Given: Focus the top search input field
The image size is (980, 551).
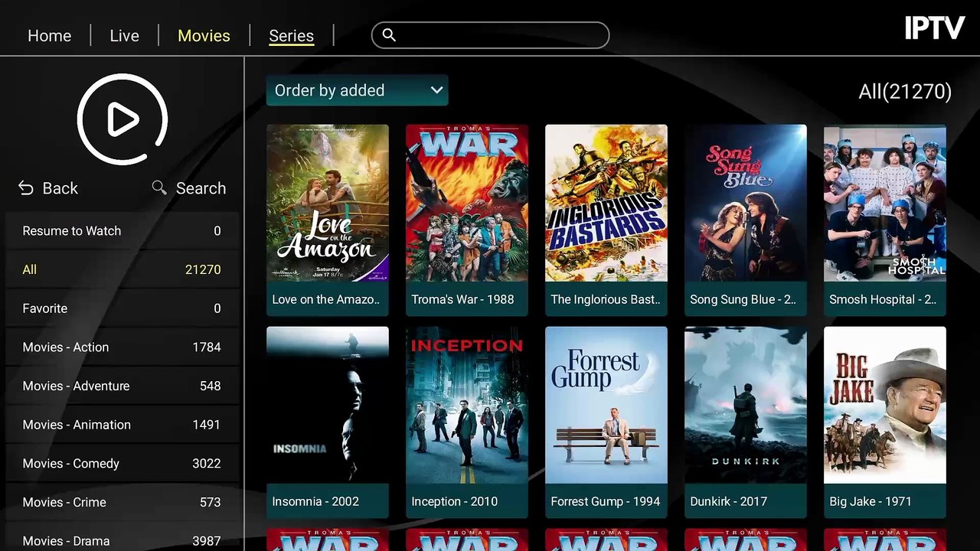Looking at the screenshot, I should [x=490, y=35].
